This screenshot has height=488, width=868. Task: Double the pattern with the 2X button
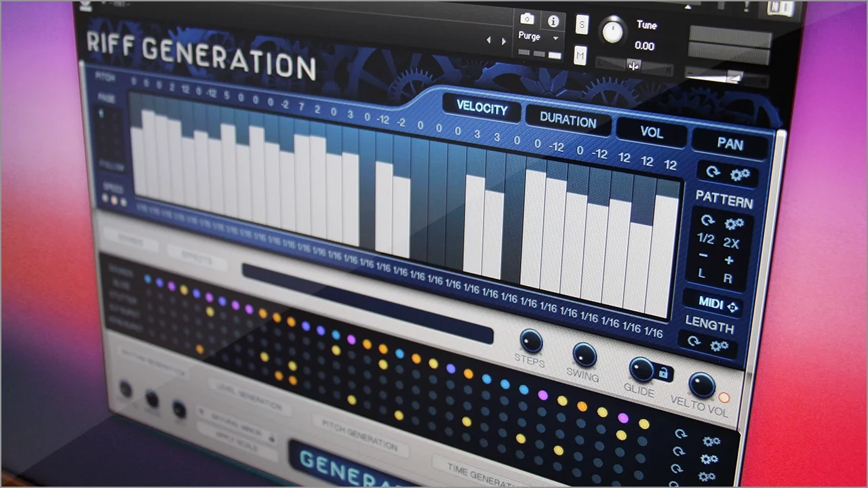(731, 243)
